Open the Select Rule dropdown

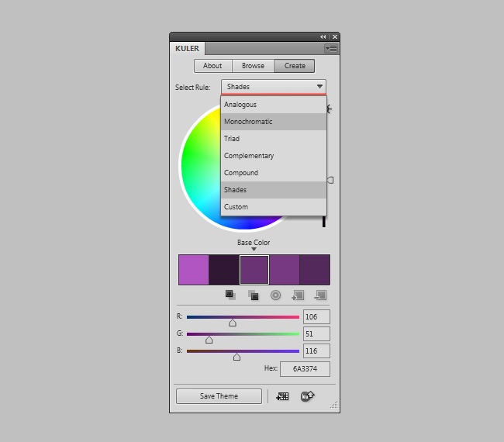[274, 87]
